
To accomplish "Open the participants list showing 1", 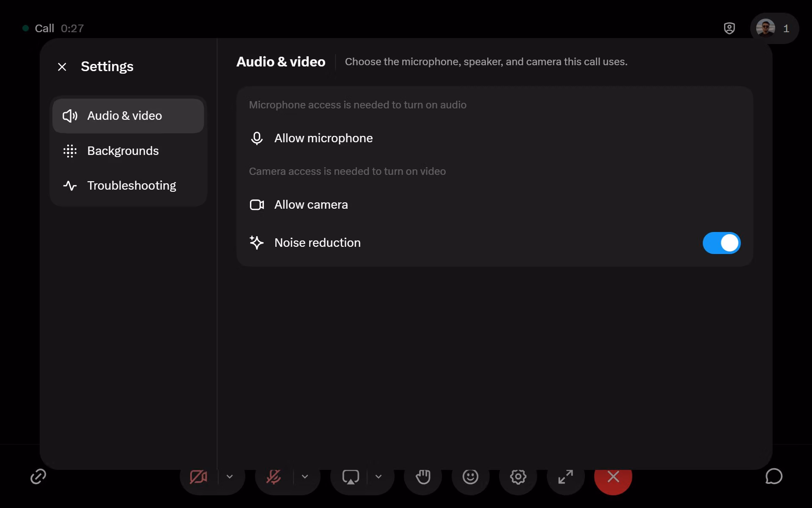I will 774,28.
